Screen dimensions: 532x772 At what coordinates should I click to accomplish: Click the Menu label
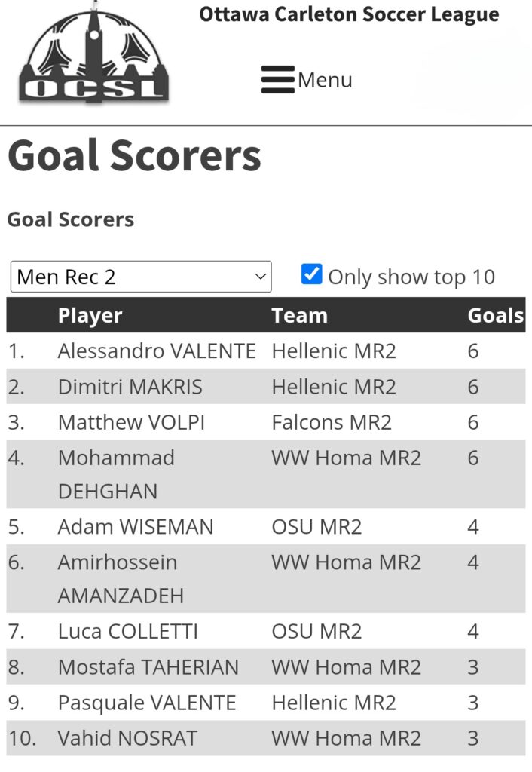click(x=325, y=80)
